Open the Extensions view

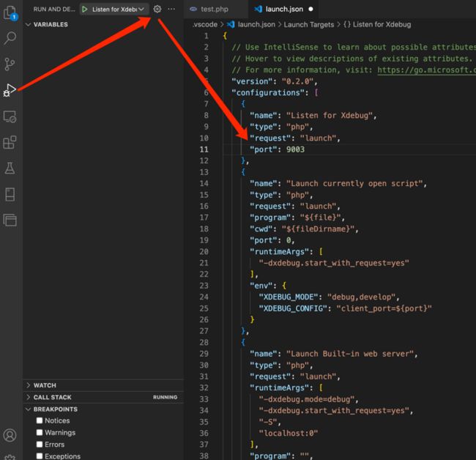pos(10,142)
